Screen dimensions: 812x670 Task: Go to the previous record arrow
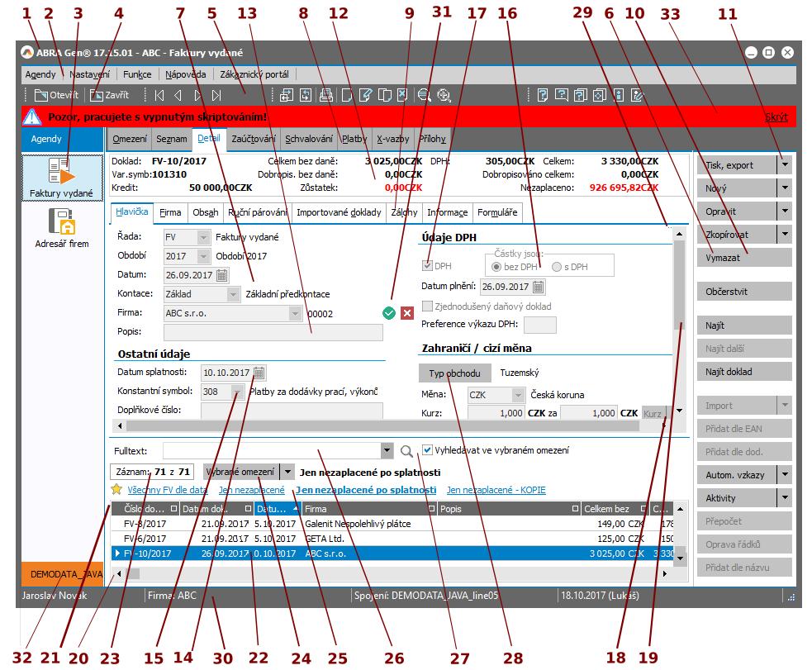[178, 95]
